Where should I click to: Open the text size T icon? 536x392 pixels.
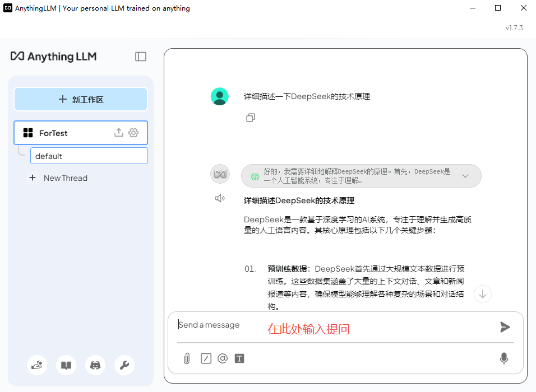coord(239,358)
